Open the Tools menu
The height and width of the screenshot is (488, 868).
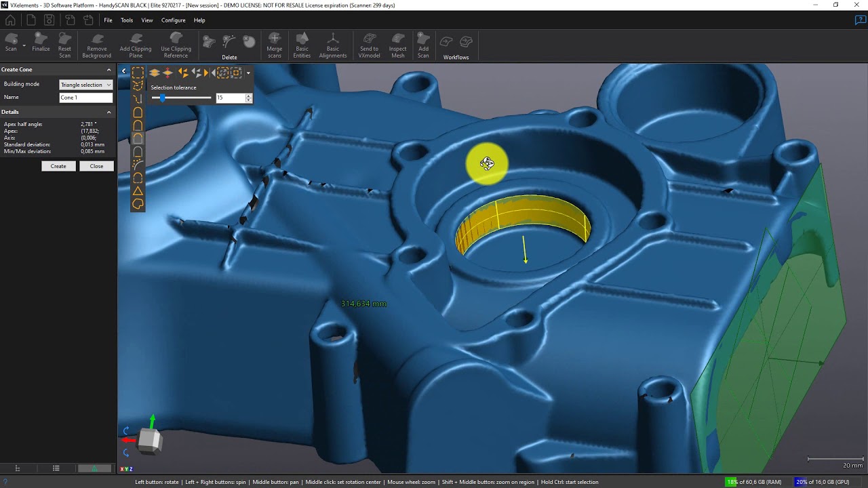pos(127,20)
